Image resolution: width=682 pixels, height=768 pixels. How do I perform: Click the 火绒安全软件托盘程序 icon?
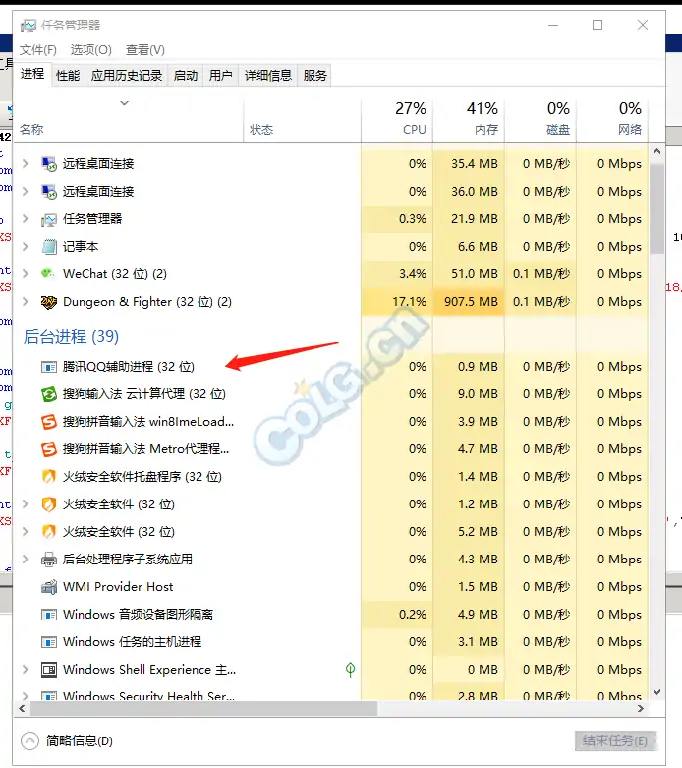[x=49, y=477]
